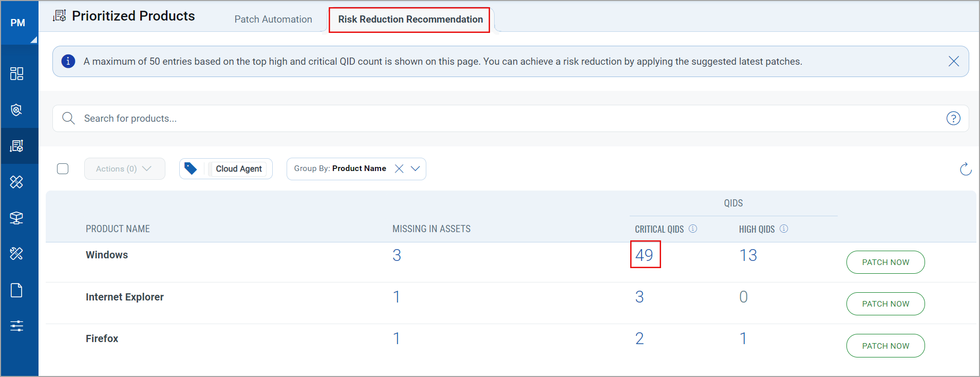
Task: Refresh the product list
Action: click(x=965, y=169)
